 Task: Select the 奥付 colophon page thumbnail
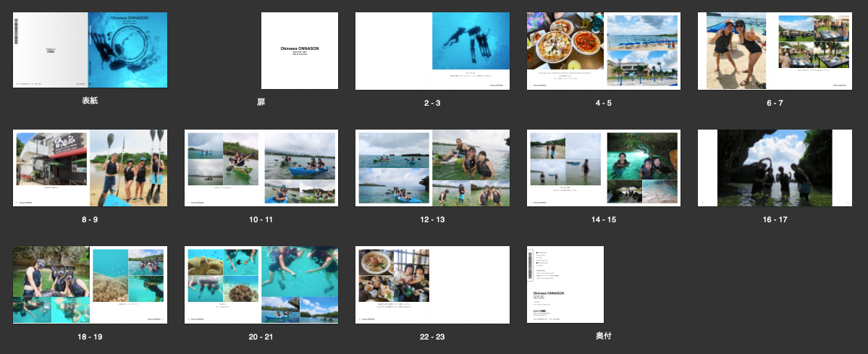pyautogui.click(x=565, y=285)
